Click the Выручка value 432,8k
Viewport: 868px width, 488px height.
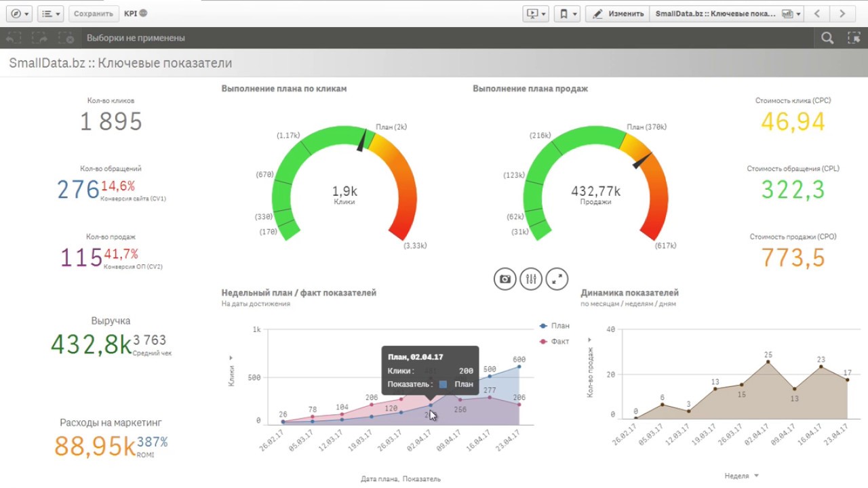pyautogui.click(x=92, y=344)
